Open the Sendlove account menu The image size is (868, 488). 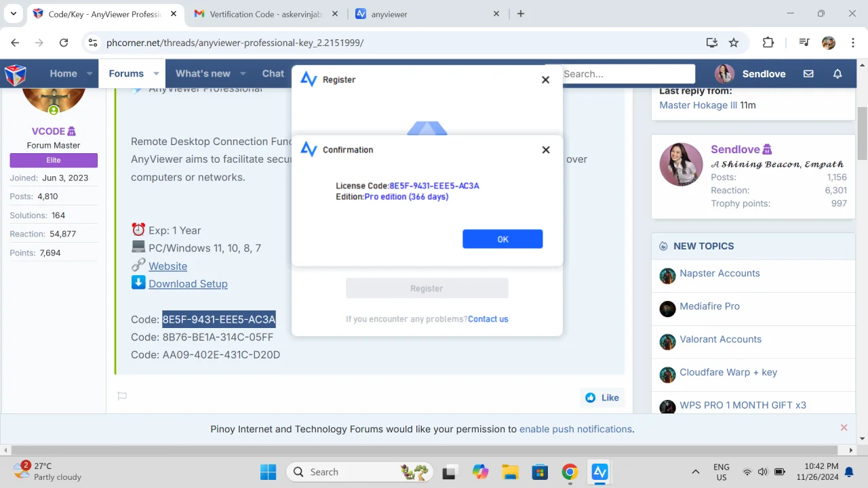click(x=750, y=74)
